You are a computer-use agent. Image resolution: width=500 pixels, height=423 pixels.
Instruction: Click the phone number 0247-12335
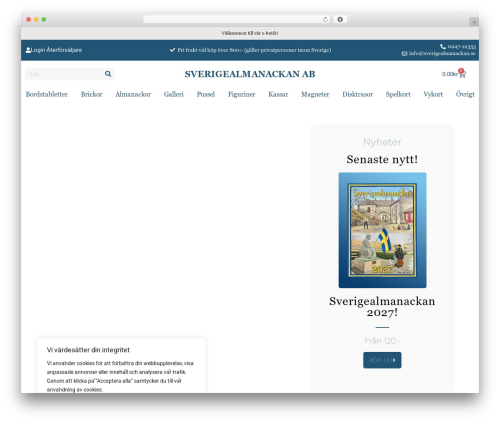[x=462, y=47]
